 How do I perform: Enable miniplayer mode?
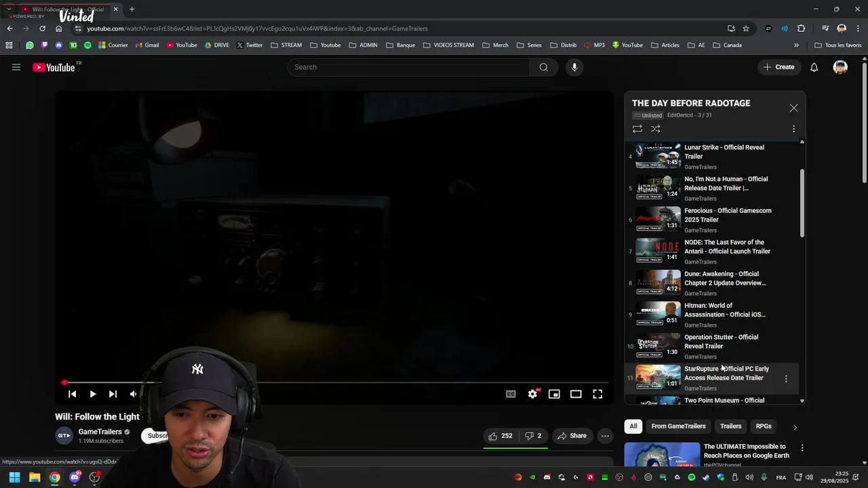[x=554, y=394]
